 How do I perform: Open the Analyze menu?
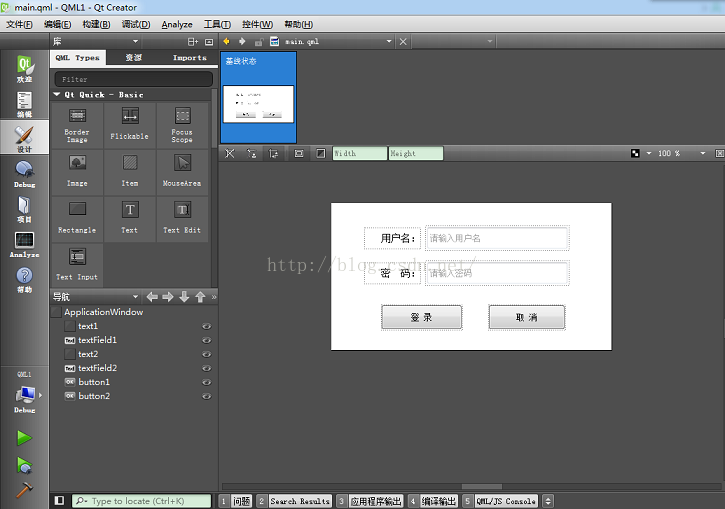[x=177, y=25]
